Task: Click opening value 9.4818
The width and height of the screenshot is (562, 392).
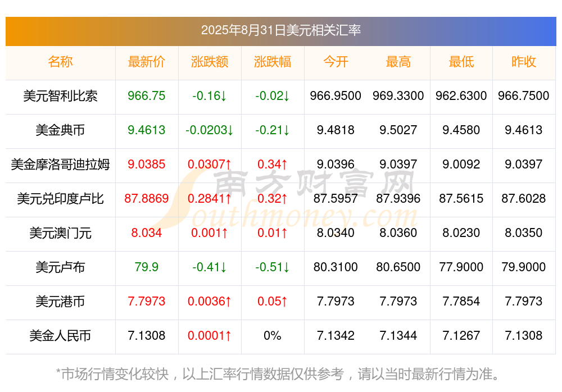Action: [x=336, y=130]
